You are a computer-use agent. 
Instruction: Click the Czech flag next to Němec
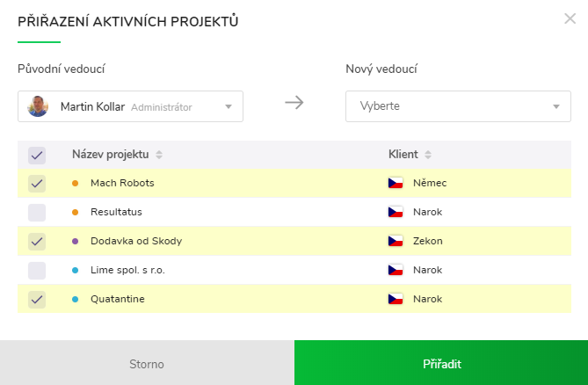(x=396, y=183)
